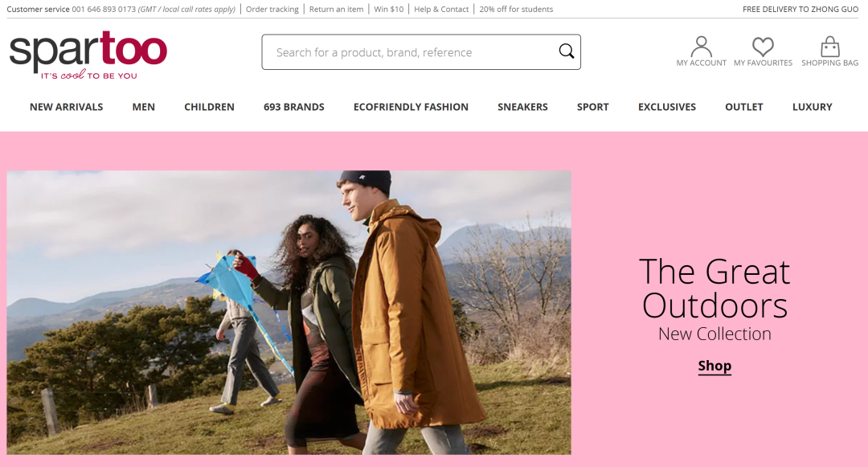The image size is (868, 467).
Task: Open My Favourites heart icon
Action: (x=763, y=47)
